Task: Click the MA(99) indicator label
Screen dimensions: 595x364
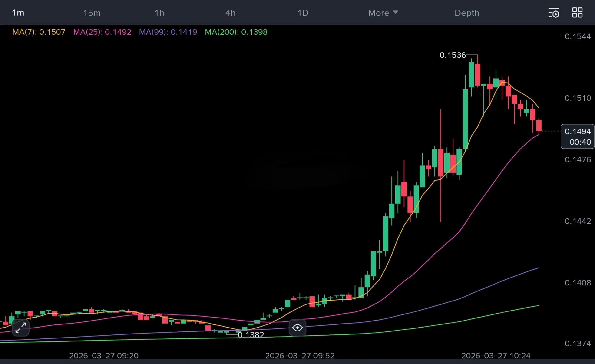Action: coord(168,32)
